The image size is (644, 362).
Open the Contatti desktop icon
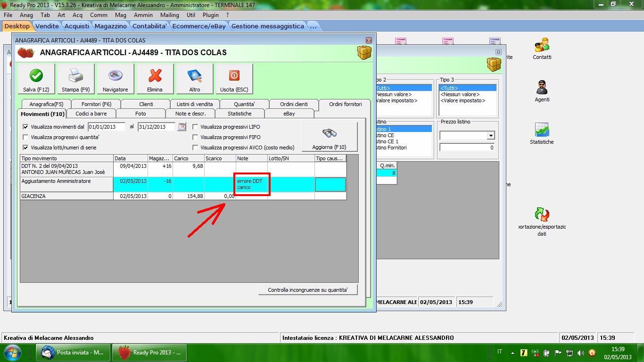(542, 49)
